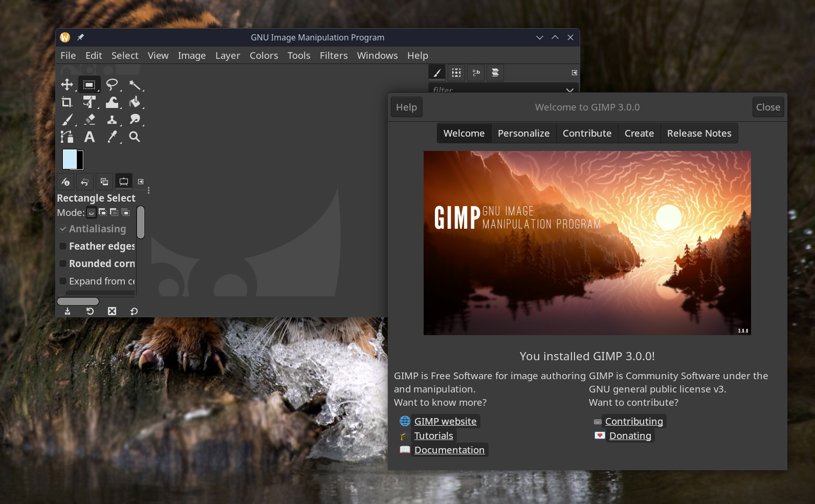The width and height of the screenshot is (815, 504).
Task: Enable the Feather edges checkbox
Action: pyautogui.click(x=63, y=246)
